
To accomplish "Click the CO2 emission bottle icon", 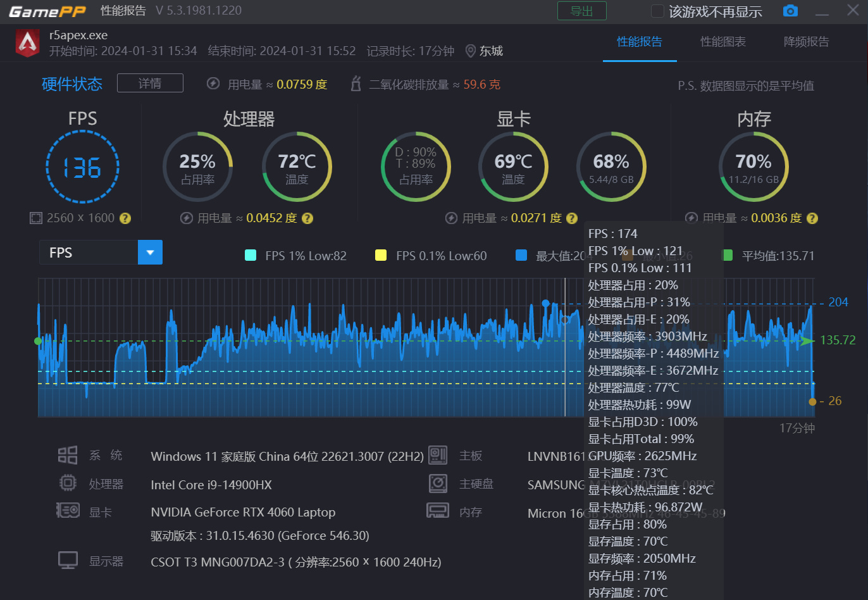I will tap(356, 84).
